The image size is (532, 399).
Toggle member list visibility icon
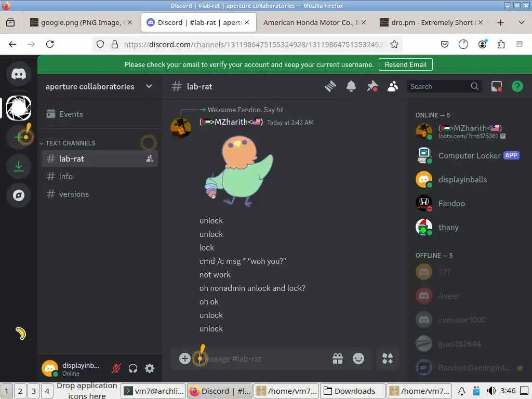pos(393,87)
